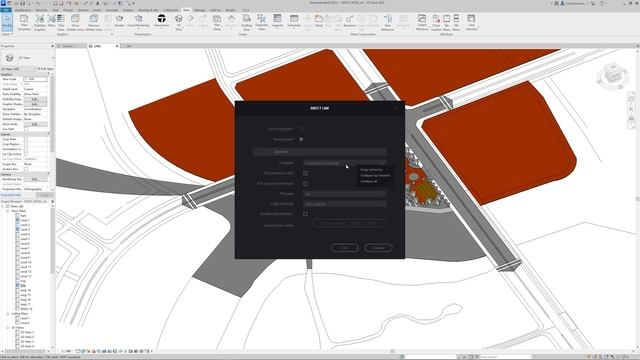Open the Collapse dropdown in the dialog

point(345,163)
